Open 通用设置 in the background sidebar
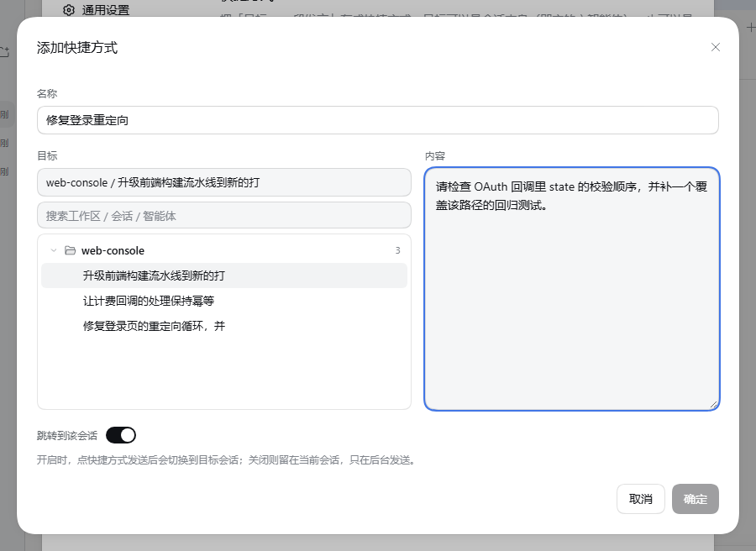Viewport: 756px width, 551px height. tap(106, 10)
